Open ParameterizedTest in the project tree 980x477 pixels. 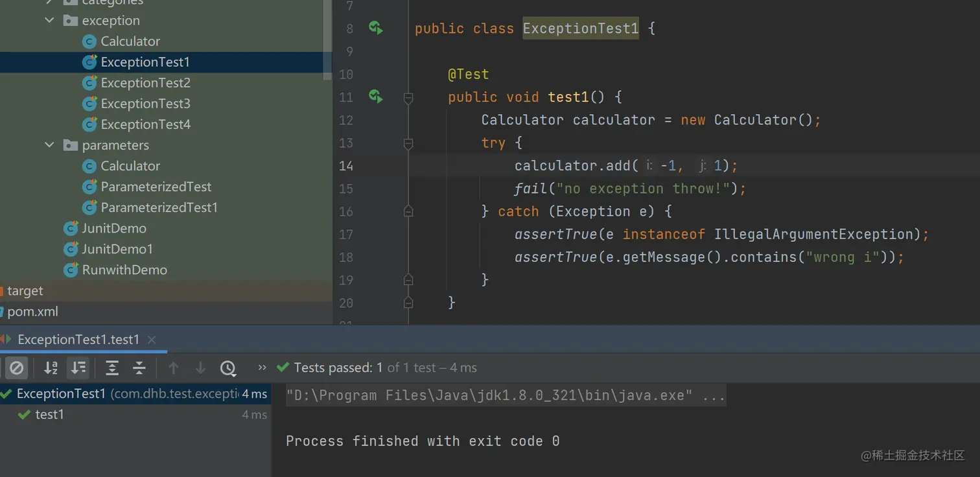pos(156,187)
